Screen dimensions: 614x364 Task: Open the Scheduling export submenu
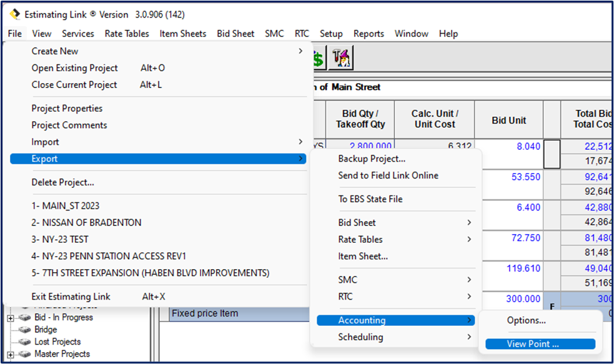(x=395, y=337)
